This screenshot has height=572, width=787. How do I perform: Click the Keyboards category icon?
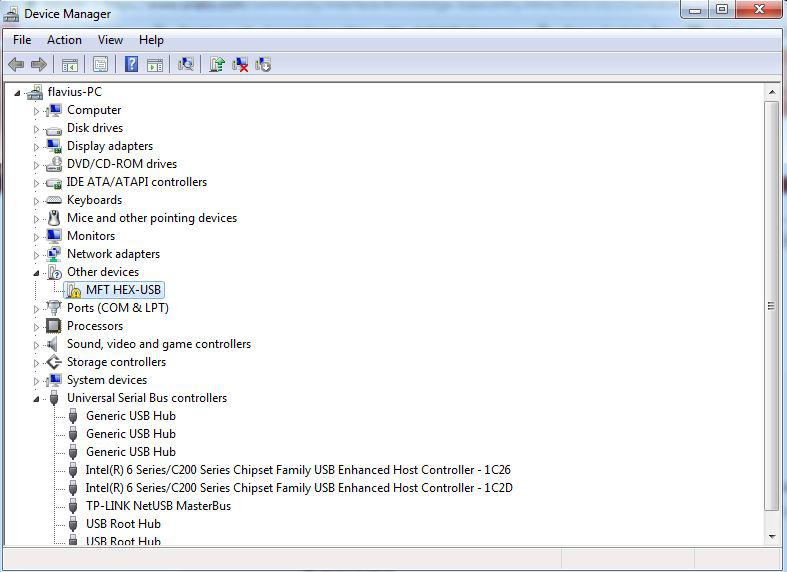tap(54, 200)
